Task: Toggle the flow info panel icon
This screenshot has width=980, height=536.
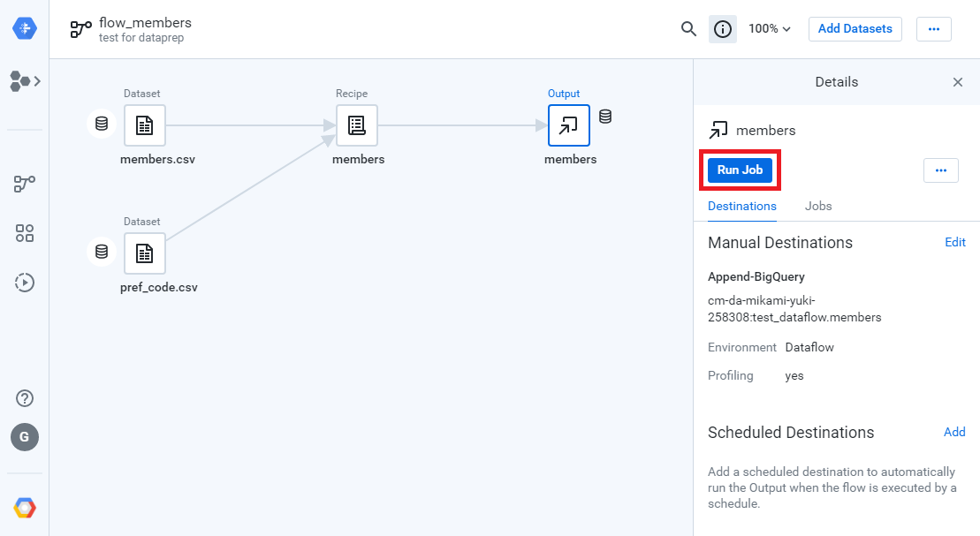Action: pyautogui.click(x=722, y=28)
